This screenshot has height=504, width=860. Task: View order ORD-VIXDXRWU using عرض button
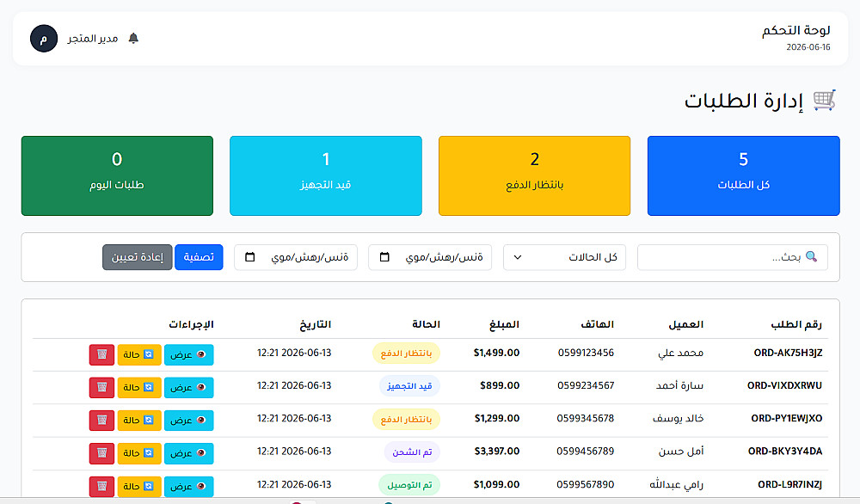(188, 388)
